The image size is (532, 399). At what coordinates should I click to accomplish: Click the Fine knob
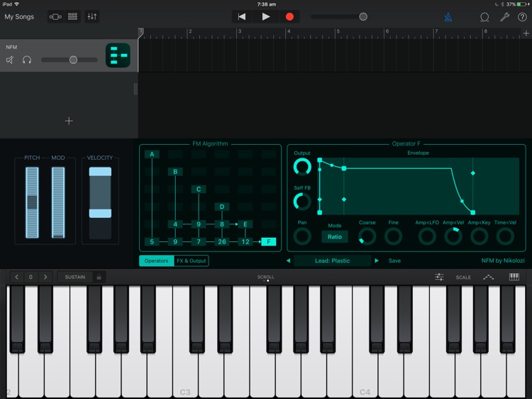click(x=393, y=236)
